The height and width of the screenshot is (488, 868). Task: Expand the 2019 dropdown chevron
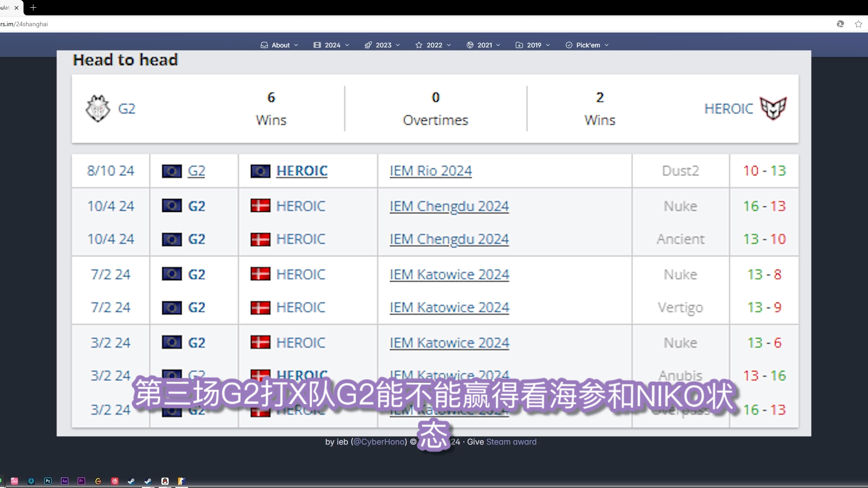pyautogui.click(x=548, y=45)
